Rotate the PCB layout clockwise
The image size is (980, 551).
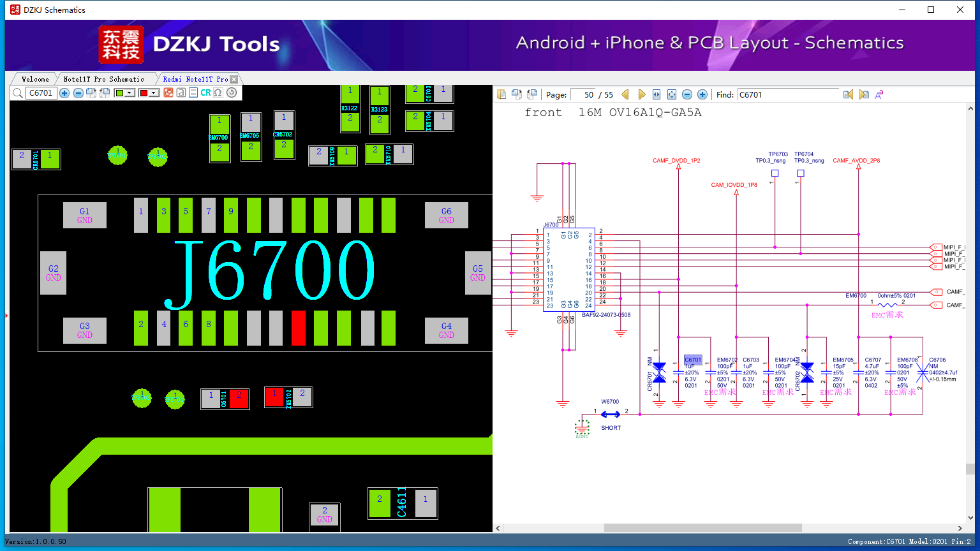(x=91, y=93)
